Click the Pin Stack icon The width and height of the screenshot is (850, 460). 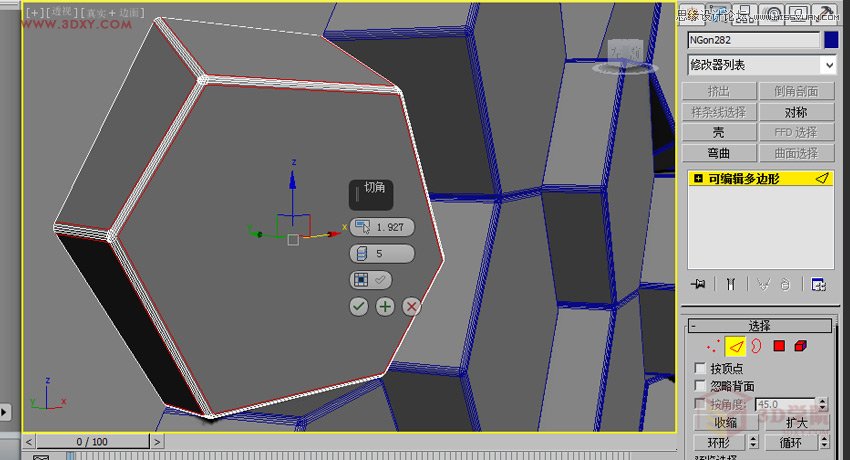pyautogui.click(x=698, y=284)
